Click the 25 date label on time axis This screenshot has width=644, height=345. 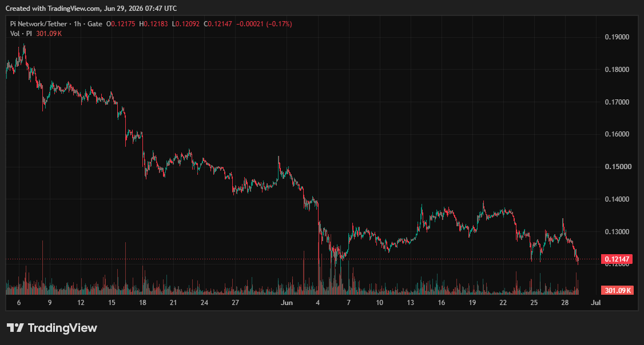click(x=534, y=302)
